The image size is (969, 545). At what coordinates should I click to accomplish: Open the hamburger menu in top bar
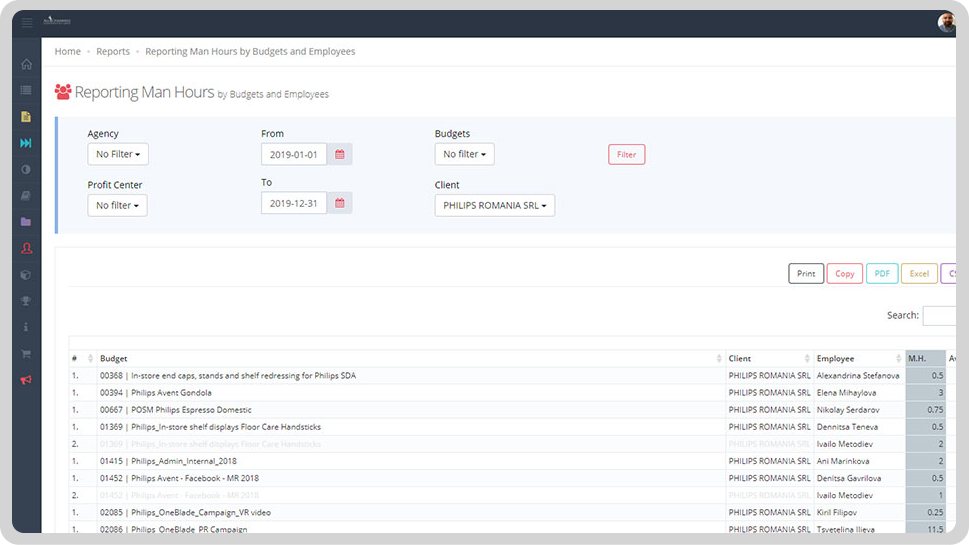pyautogui.click(x=27, y=23)
